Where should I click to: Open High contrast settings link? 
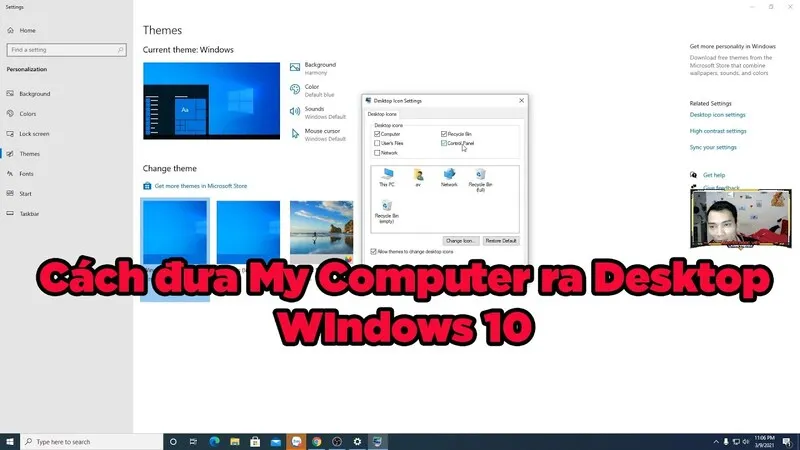[x=718, y=131]
